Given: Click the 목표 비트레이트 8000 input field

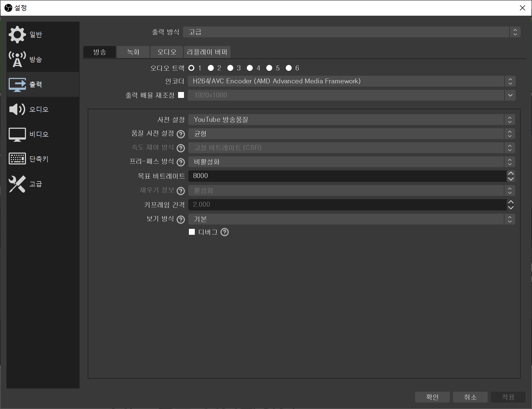Looking at the screenshot, I should click(x=346, y=176).
